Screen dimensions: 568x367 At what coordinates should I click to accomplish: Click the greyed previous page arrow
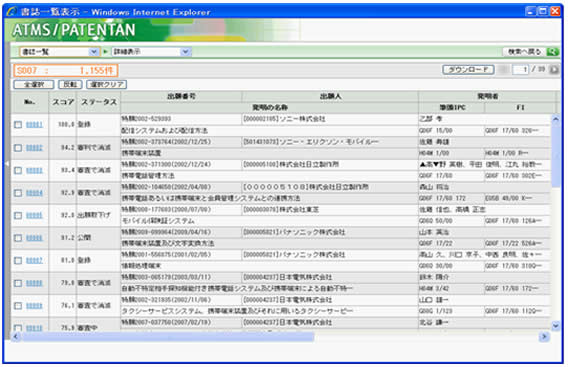[503, 70]
